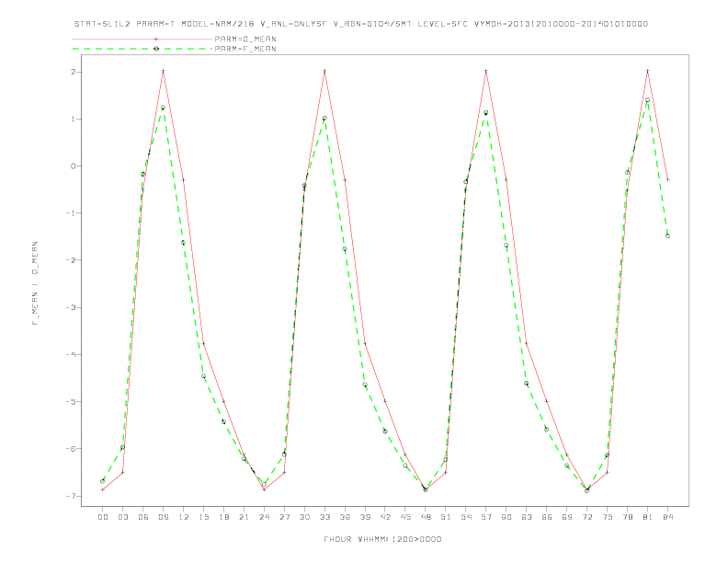Click the x-axis tick label 72

[x=586, y=517]
